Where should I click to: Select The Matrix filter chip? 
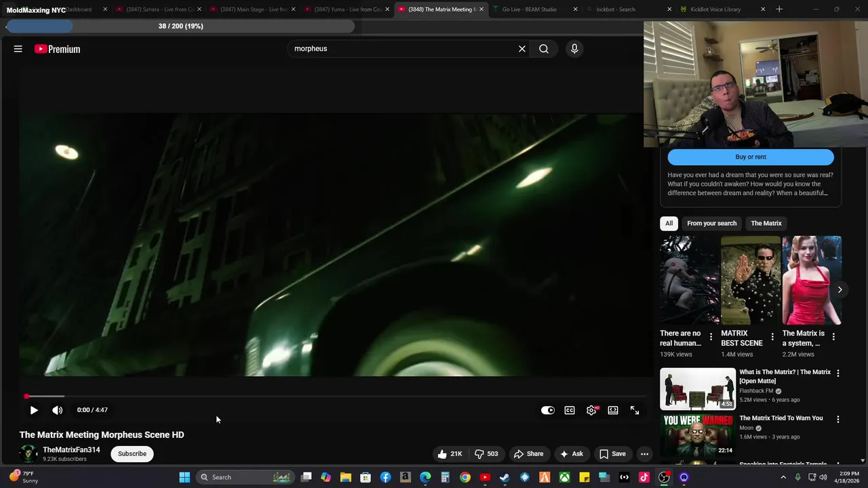pyautogui.click(x=766, y=223)
